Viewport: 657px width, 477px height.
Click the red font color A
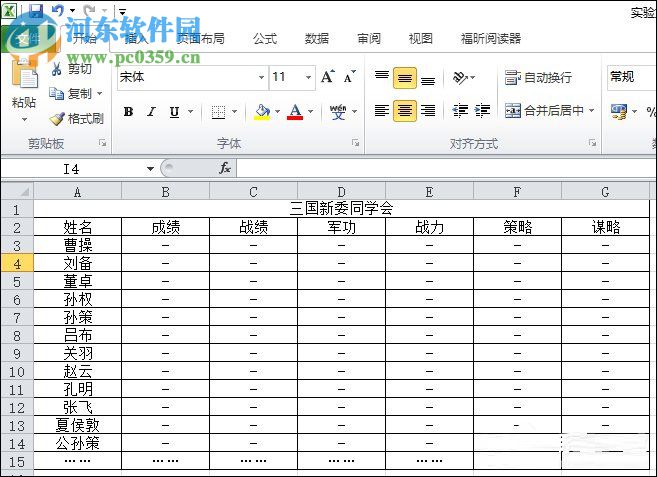295,112
